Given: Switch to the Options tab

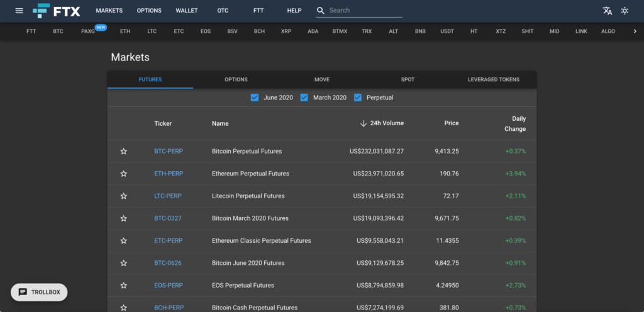Looking at the screenshot, I should coord(236,80).
